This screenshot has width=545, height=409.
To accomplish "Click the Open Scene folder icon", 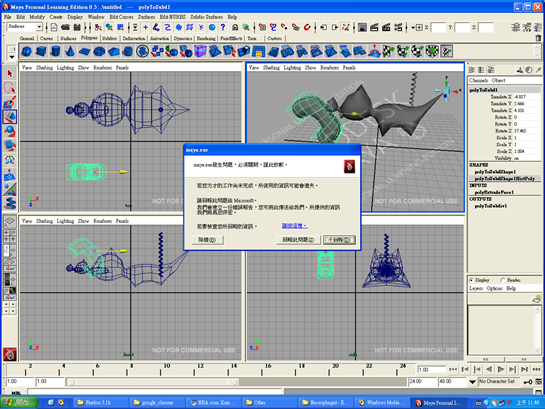I will [65, 27].
